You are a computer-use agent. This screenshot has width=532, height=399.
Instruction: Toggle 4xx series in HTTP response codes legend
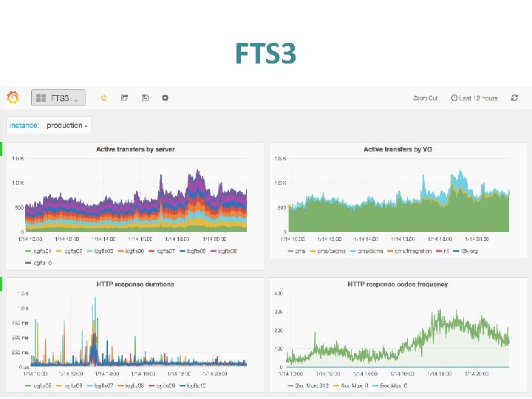point(351,386)
